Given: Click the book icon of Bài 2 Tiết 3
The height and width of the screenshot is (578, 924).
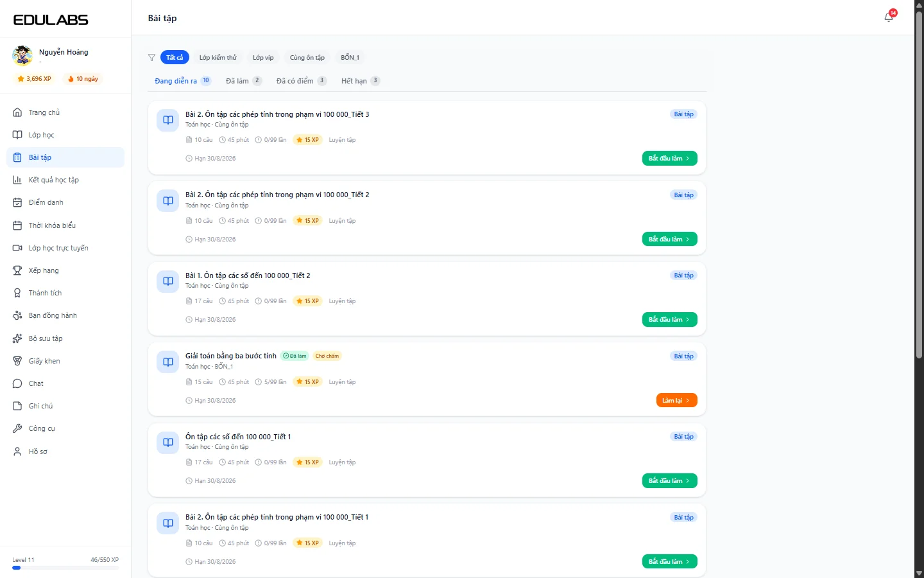Looking at the screenshot, I should [x=168, y=120].
